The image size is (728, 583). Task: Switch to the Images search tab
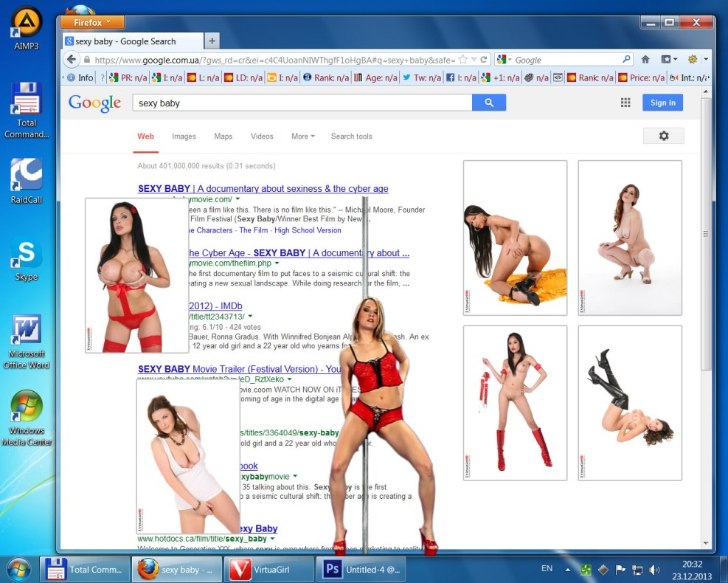(x=184, y=137)
